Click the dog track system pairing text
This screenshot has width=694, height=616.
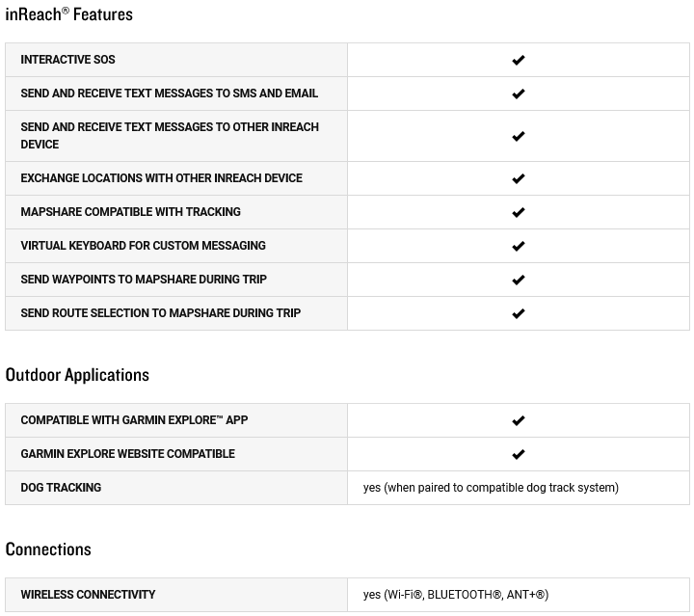[x=491, y=488]
